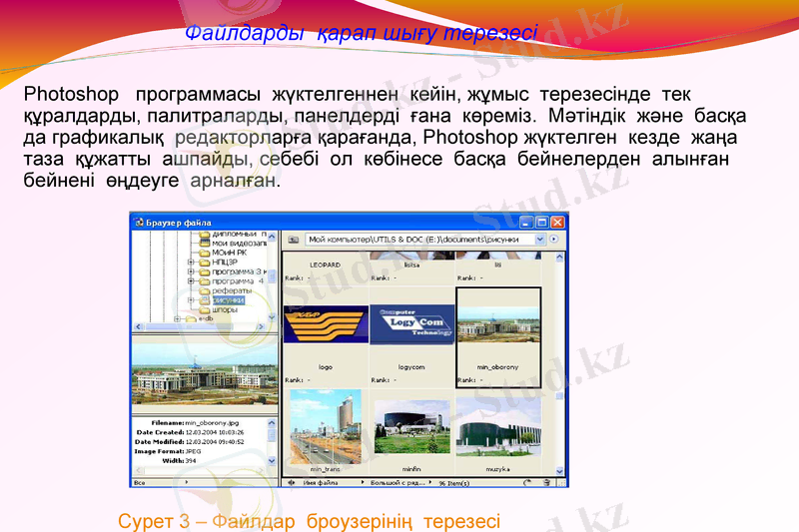Select the 'muzyka' thumbnail image
Screen dimensions: 799x532
[498, 426]
